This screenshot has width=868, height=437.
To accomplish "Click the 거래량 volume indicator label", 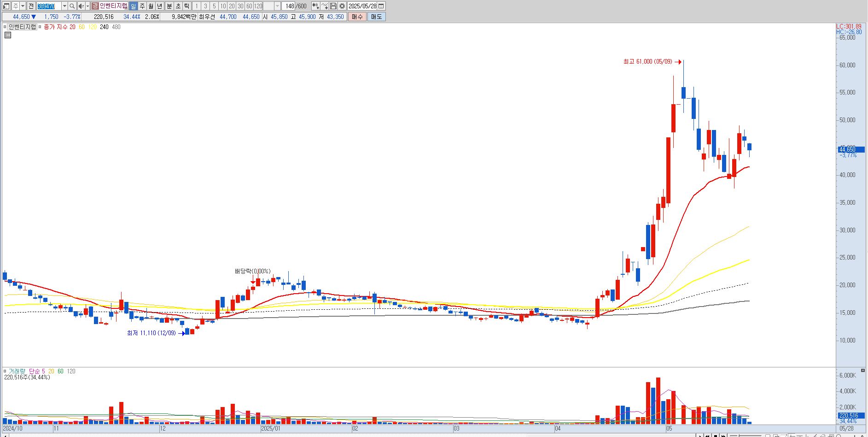I will point(17,371).
